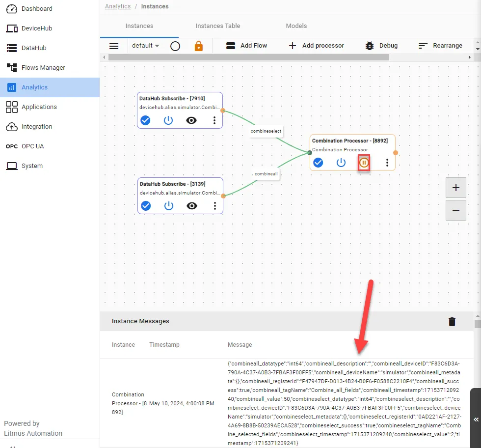Screen dimensions: 481x448
Task: Click checkmark on DataHub Subscribe [3139]
Action: pyautogui.click(x=146, y=206)
